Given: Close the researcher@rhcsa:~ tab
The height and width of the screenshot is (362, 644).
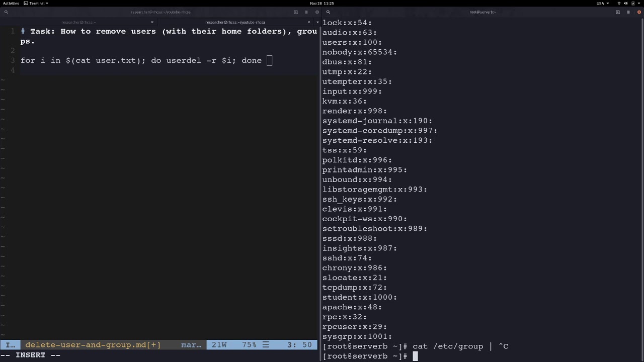Looking at the screenshot, I should coord(152,22).
